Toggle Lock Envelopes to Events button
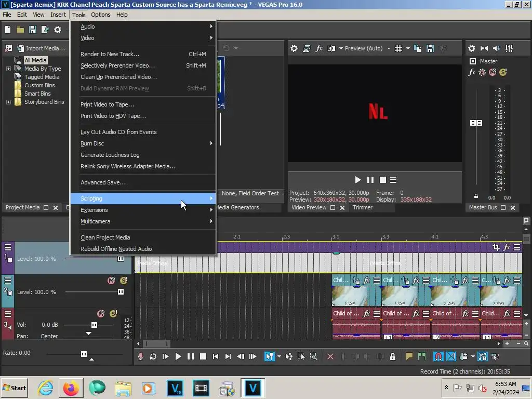The height and width of the screenshot is (399, 532). (x=482, y=356)
